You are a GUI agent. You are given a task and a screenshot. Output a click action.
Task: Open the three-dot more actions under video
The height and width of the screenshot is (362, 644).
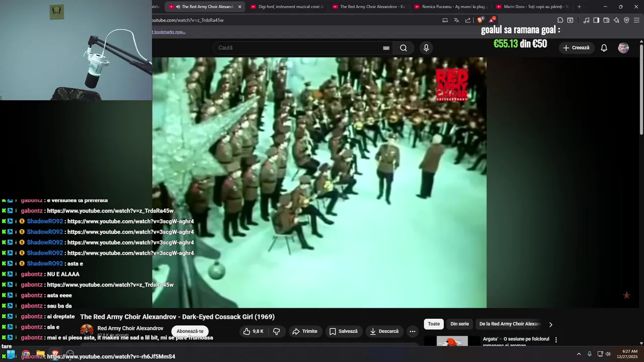click(413, 331)
